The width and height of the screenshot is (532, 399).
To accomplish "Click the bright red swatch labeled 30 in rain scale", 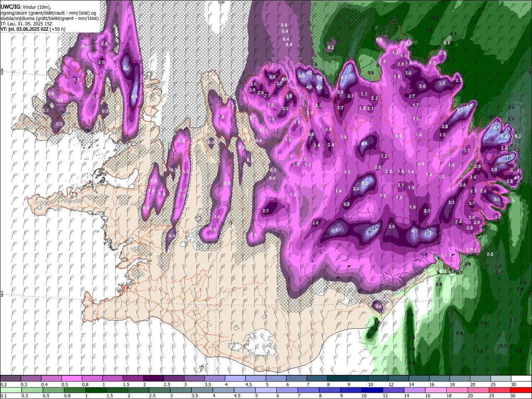I will tap(521, 390).
